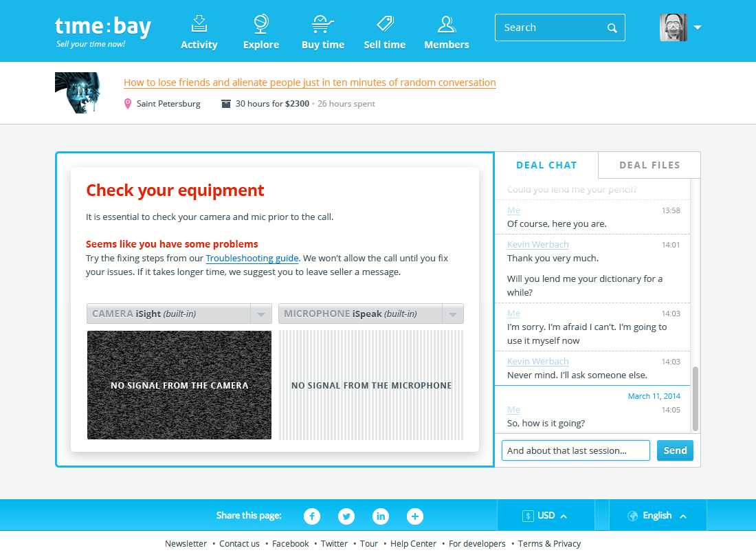Click the deal thumbnail image

(x=78, y=93)
